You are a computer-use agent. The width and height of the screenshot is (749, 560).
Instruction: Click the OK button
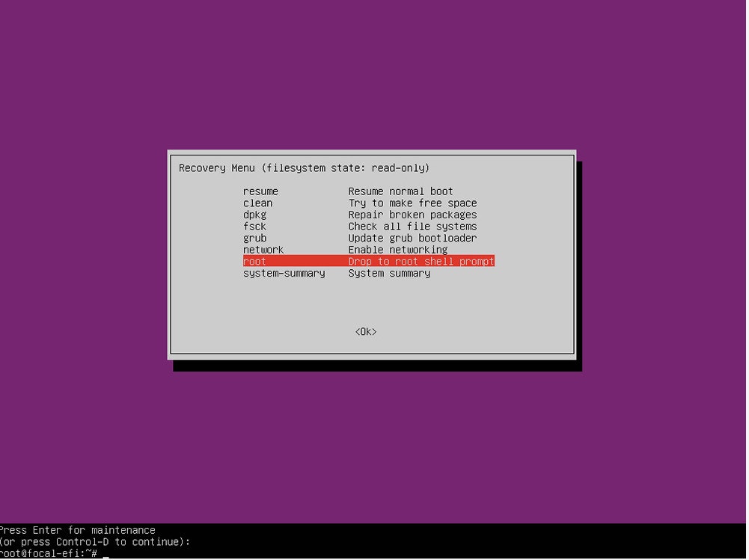(365, 331)
